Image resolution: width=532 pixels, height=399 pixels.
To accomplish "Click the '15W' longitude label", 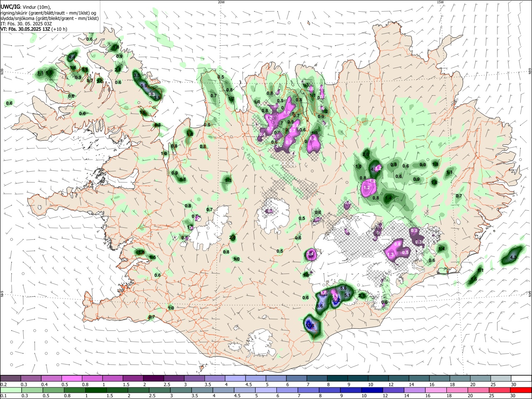I will point(440,2).
